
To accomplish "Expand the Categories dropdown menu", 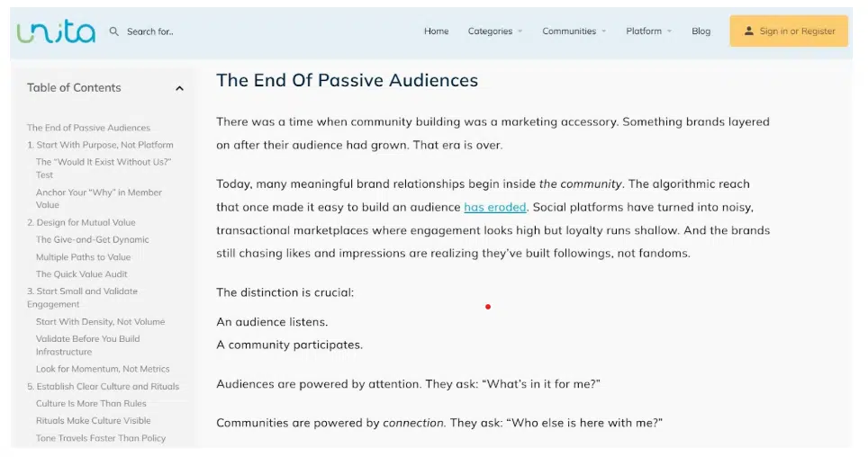I will pyautogui.click(x=494, y=31).
